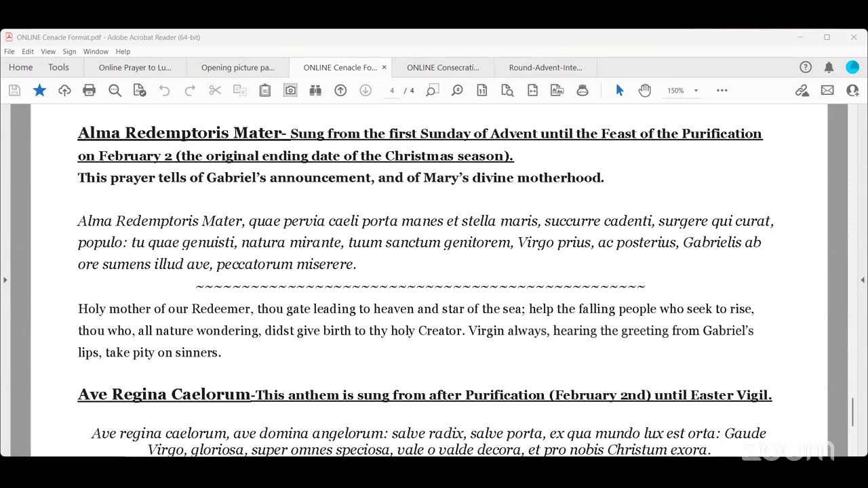
Task: Open the Window menu
Action: pos(96,52)
